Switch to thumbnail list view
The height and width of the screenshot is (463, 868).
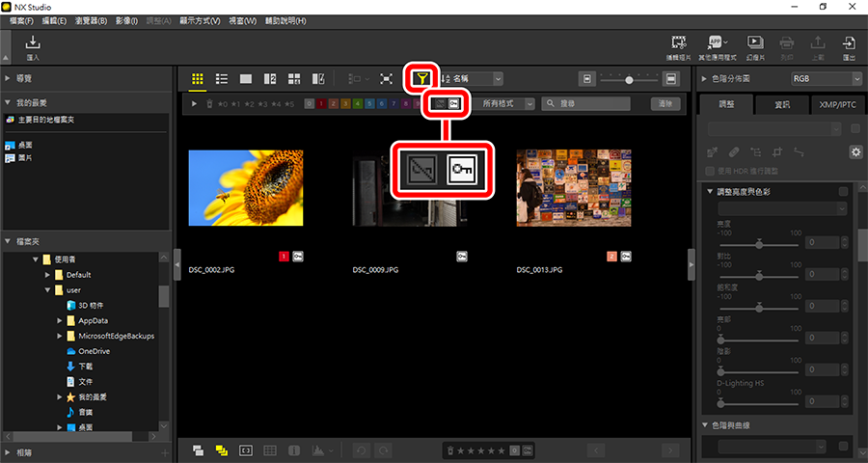pyautogui.click(x=222, y=79)
